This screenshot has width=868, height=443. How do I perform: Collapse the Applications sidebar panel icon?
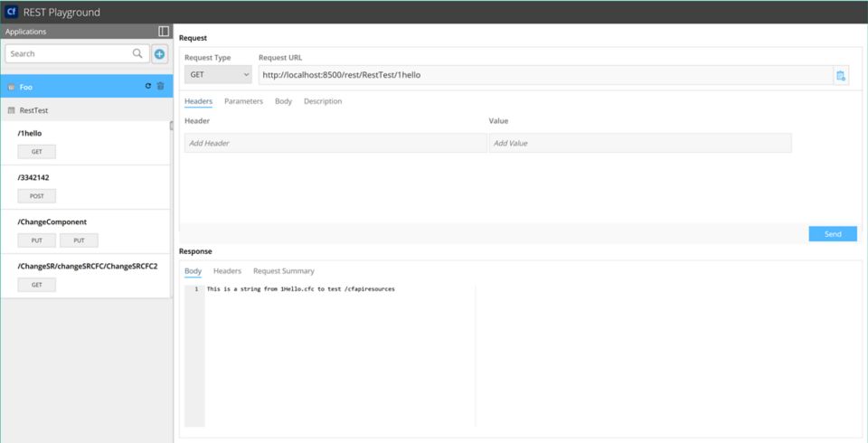[164, 32]
